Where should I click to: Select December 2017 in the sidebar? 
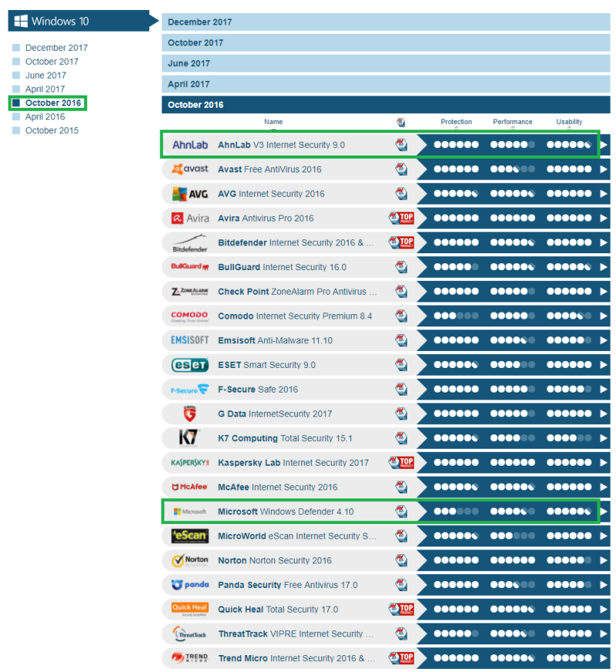click(56, 48)
